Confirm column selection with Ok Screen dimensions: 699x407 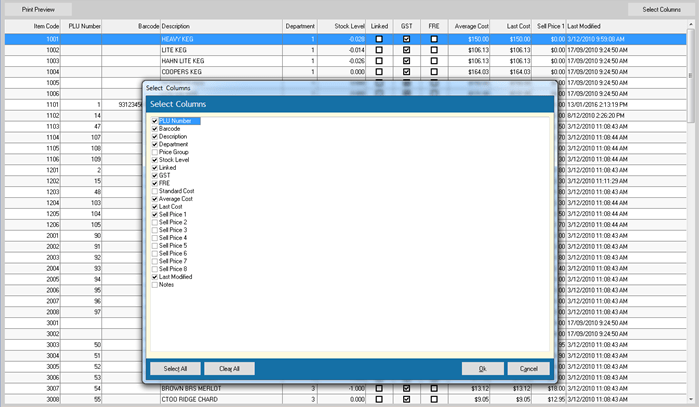(483, 368)
